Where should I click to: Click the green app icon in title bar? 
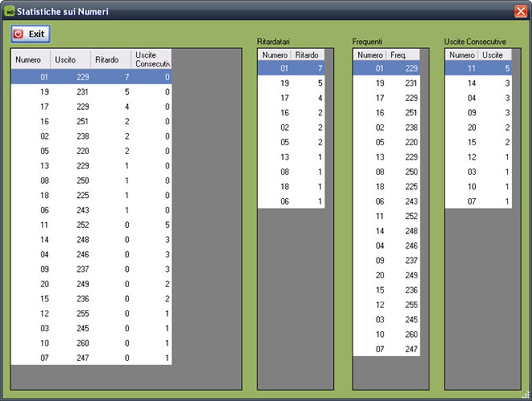pyautogui.click(x=9, y=11)
